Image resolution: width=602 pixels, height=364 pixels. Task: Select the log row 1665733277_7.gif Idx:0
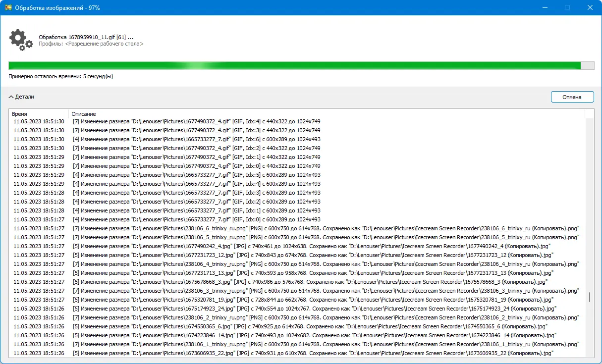pos(297,219)
